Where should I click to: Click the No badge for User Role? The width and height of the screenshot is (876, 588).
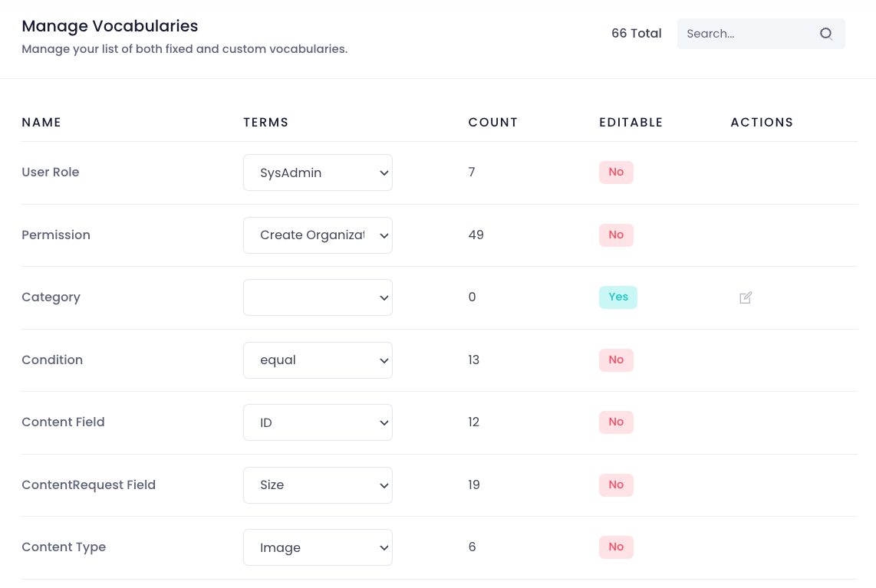(x=616, y=172)
